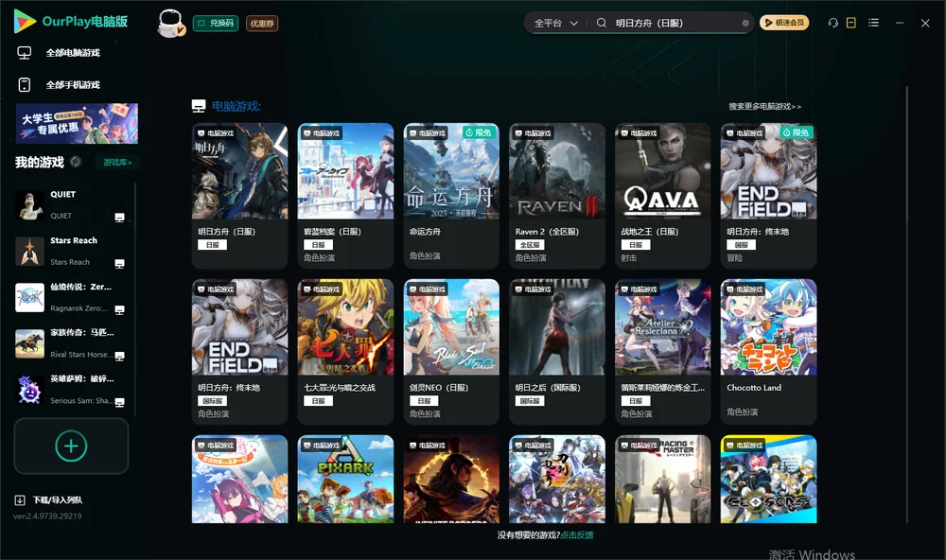
Task: Open the 战地之王 (日服) A.V.A card
Action: click(x=663, y=196)
